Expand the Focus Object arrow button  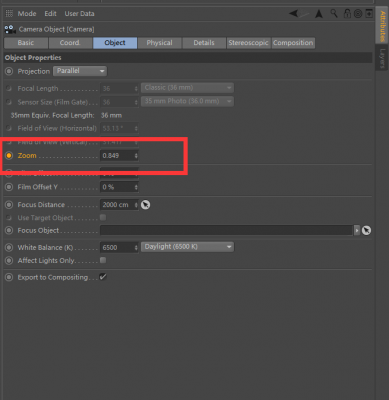click(357, 230)
